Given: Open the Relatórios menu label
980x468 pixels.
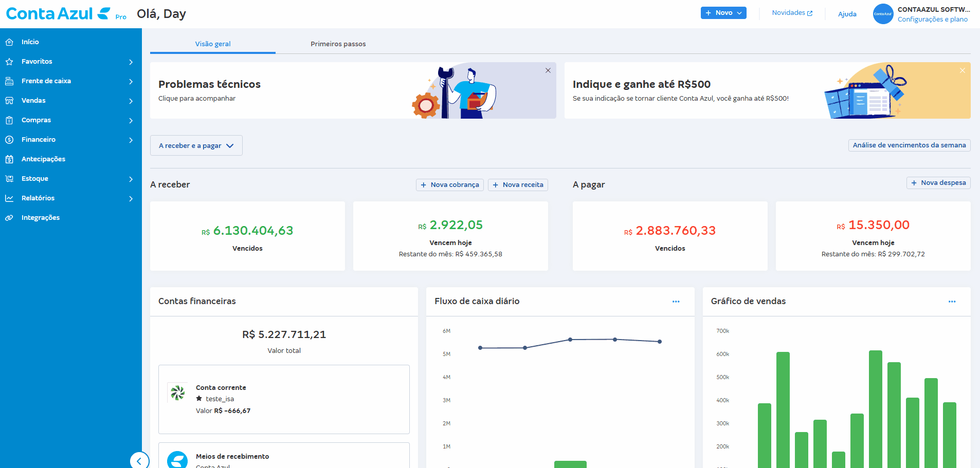Looking at the screenshot, I should pyautogui.click(x=38, y=198).
